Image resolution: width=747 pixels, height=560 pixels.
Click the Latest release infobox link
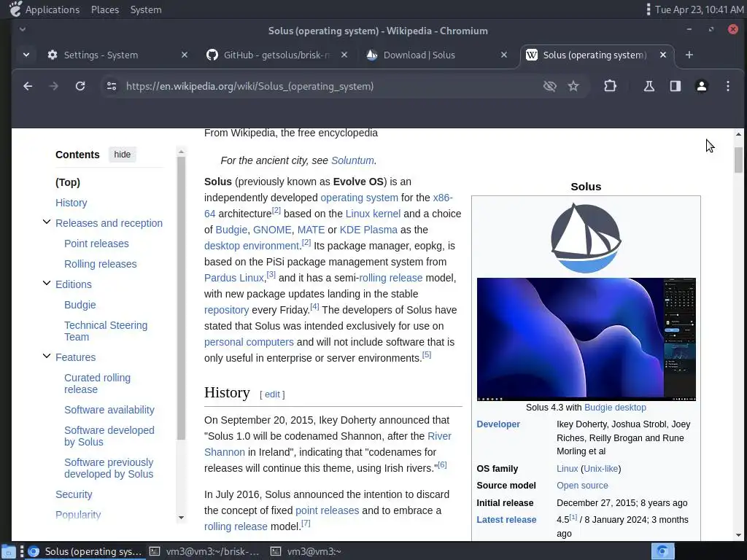coord(506,519)
